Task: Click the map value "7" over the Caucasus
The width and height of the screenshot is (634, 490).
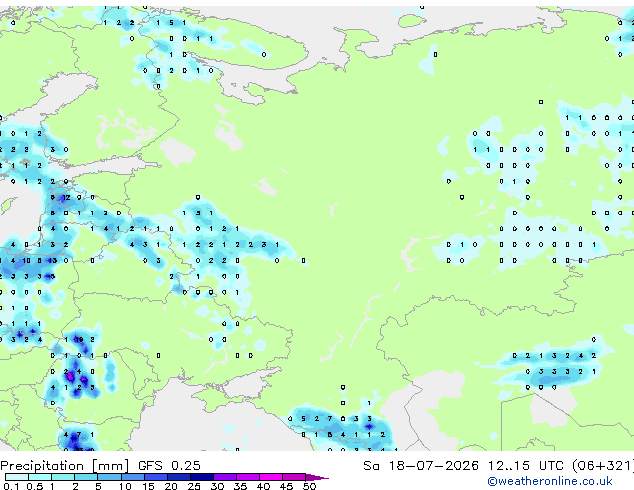Action: [x=330, y=418]
